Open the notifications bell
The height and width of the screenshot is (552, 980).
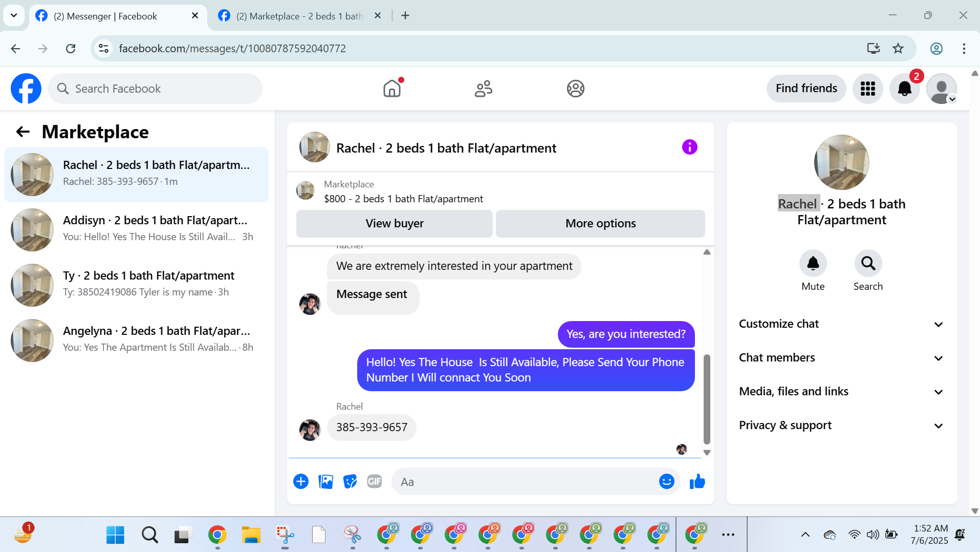point(905,89)
